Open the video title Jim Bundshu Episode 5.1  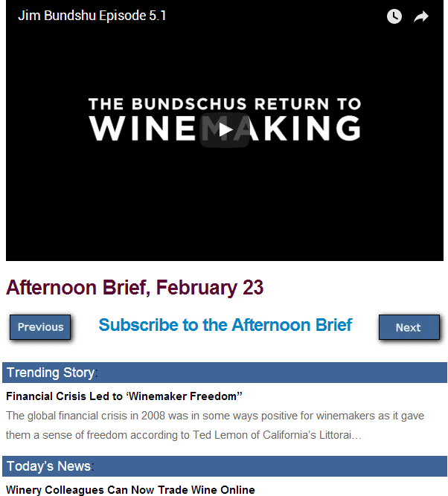(x=92, y=16)
